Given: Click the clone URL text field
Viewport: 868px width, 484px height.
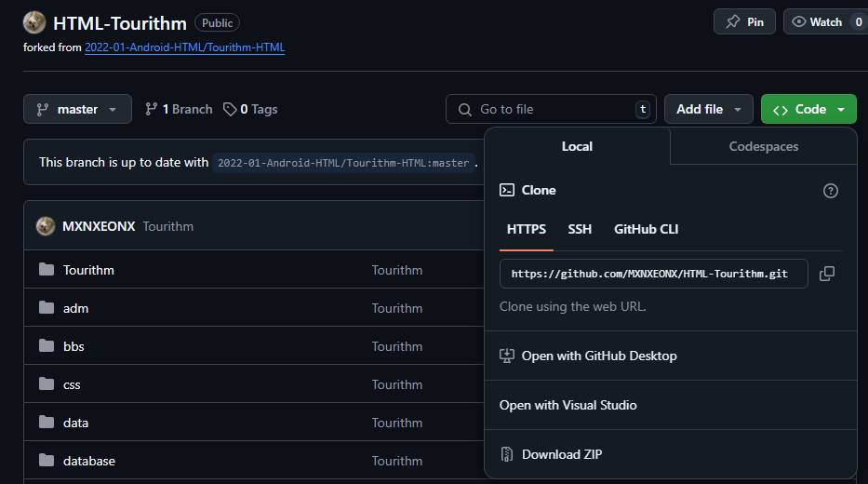Looking at the screenshot, I should click(x=654, y=274).
